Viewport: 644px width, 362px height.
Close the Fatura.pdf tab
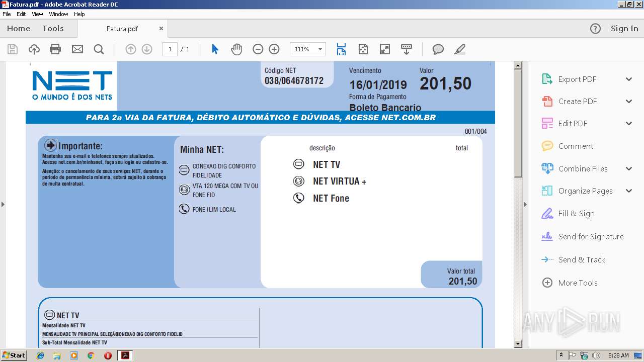161,29
